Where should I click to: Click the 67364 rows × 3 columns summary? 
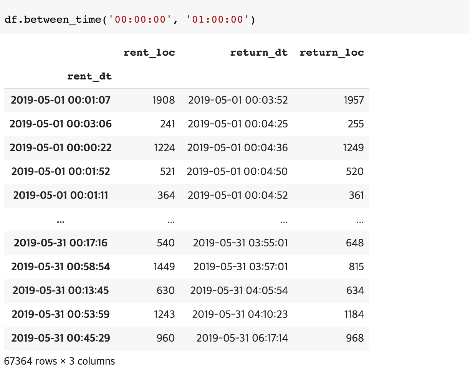tap(59, 361)
